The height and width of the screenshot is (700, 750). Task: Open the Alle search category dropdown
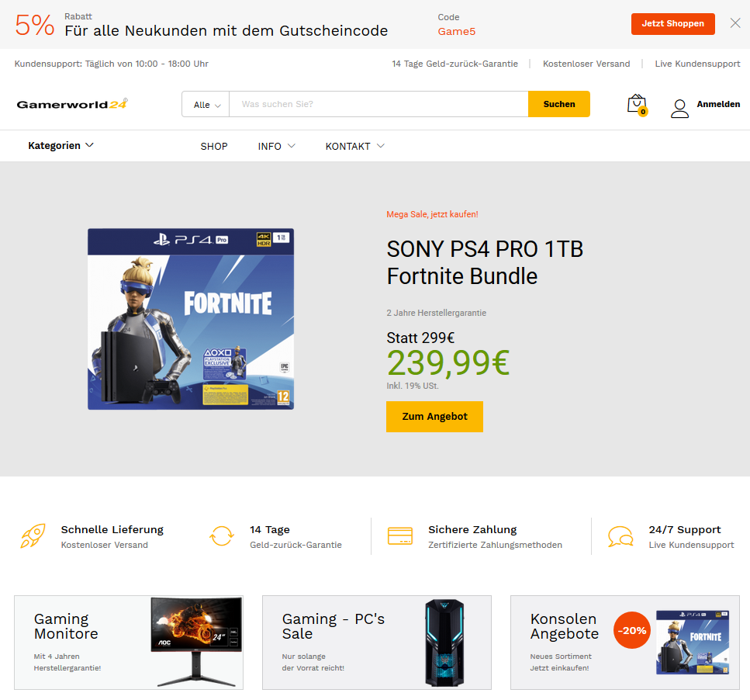point(206,104)
